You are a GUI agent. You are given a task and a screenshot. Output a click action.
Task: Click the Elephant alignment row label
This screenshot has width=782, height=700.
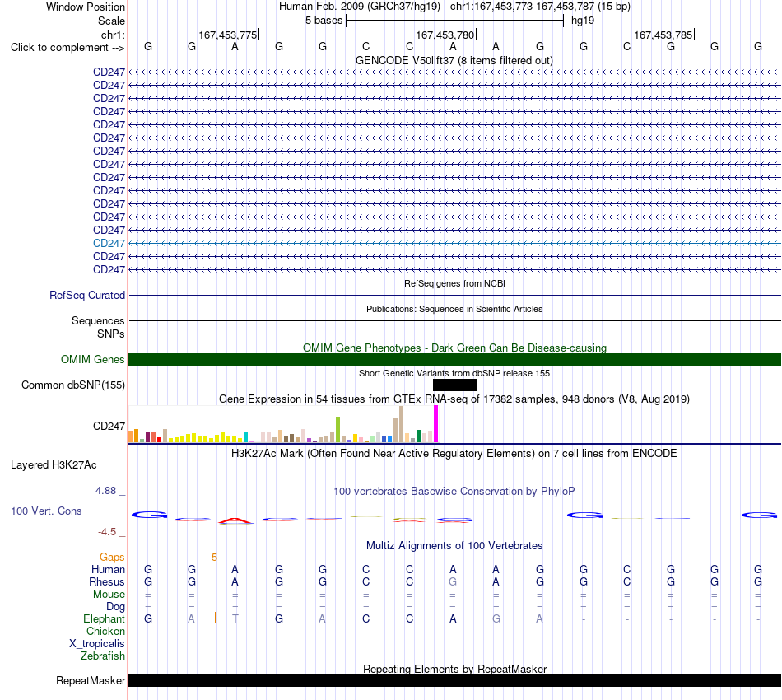[104, 619]
